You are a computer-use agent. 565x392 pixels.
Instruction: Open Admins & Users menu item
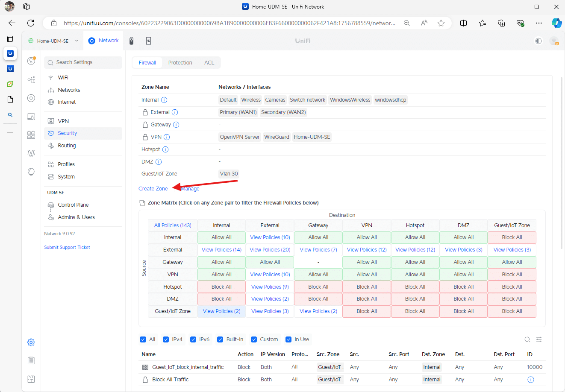click(83, 217)
